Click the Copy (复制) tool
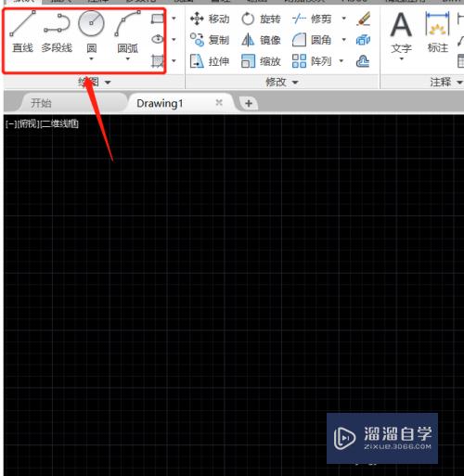This screenshot has height=476, width=464. [x=210, y=40]
